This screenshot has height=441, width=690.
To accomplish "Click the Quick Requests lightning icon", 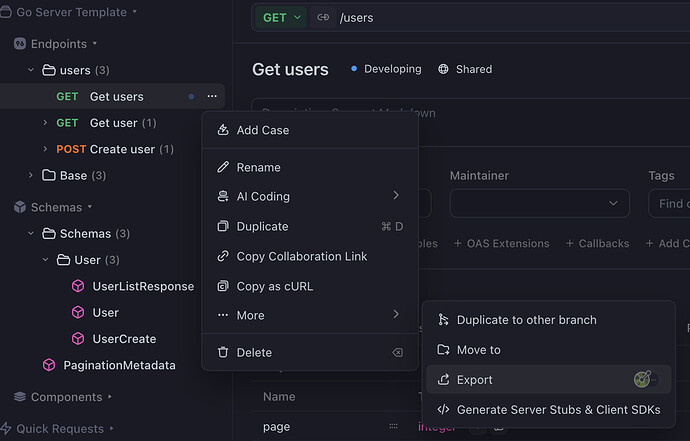I will (x=7, y=429).
